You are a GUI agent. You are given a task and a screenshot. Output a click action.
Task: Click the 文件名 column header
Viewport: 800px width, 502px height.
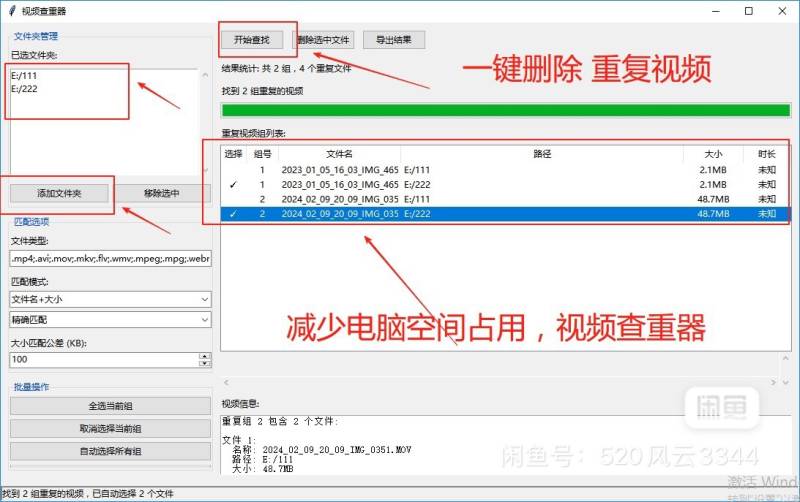click(339, 154)
